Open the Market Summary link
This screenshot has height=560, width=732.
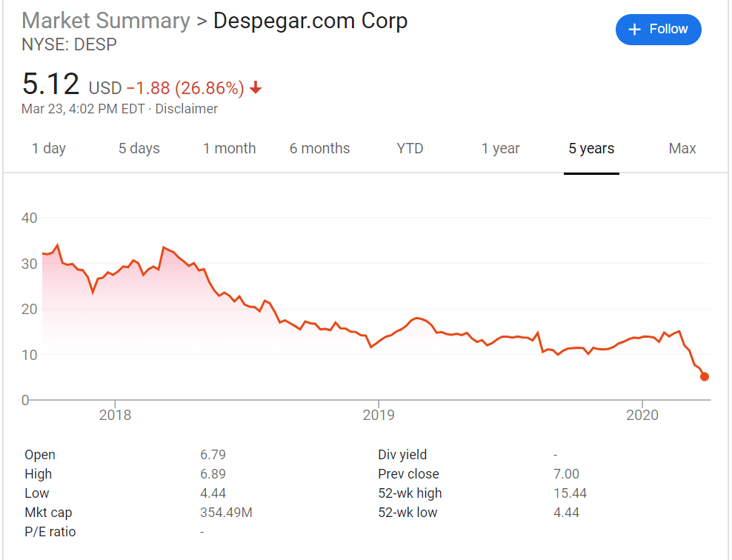[106, 21]
